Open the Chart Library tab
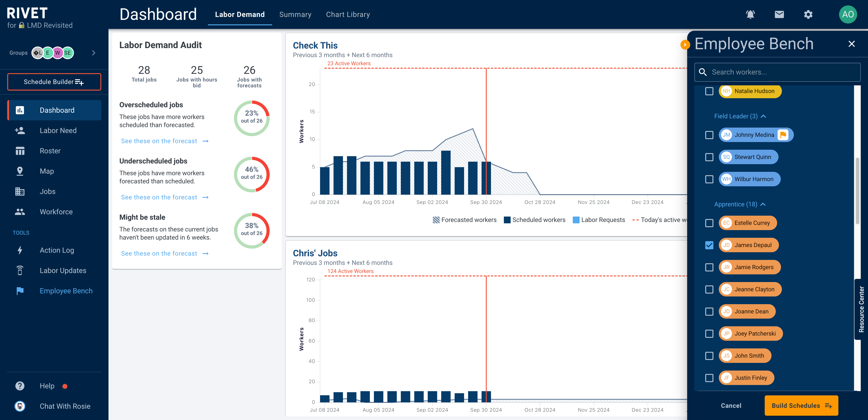The width and height of the screenshot is (868, 420). [x=348, y=14]
